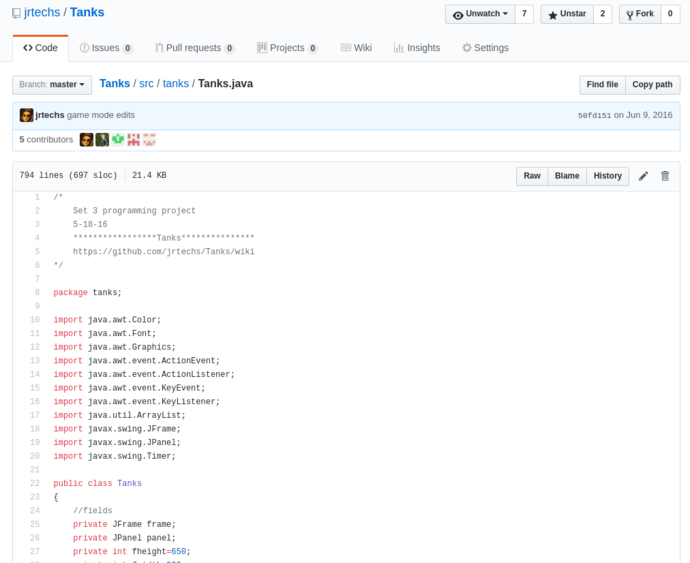Copy the file path

[653, 85]
